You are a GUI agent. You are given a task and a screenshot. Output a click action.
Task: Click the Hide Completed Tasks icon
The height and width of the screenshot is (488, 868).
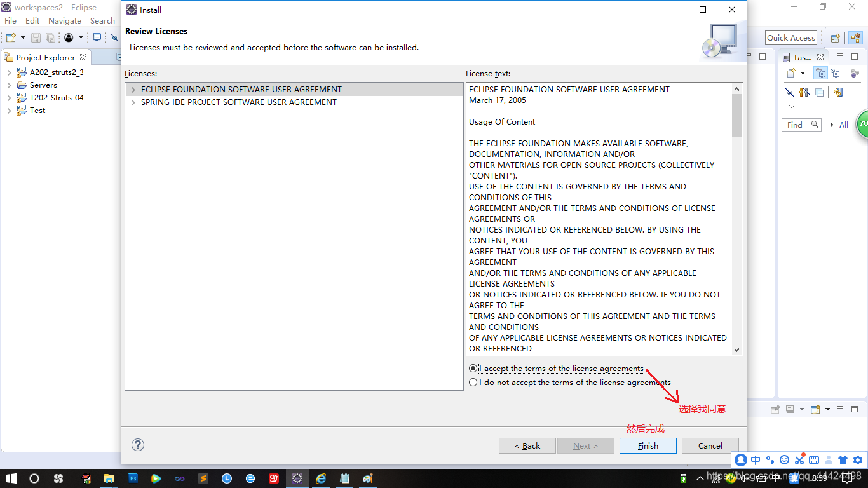(x=790, y=92)
